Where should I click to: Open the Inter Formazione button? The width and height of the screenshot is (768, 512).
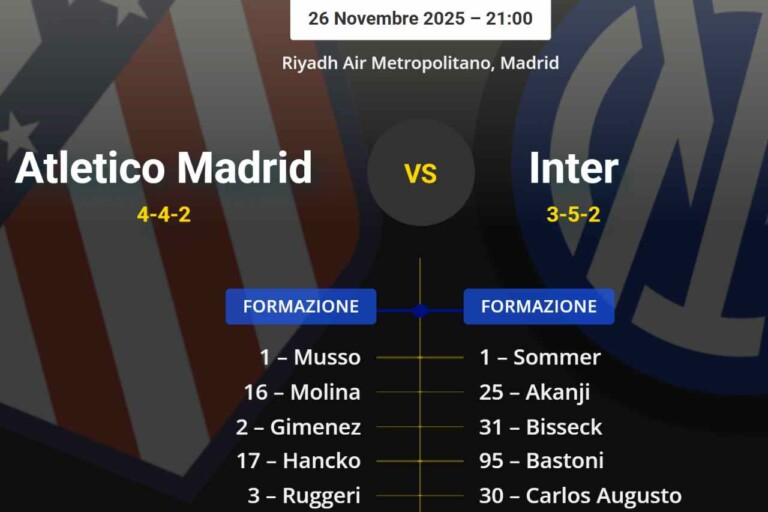(539, 307)
